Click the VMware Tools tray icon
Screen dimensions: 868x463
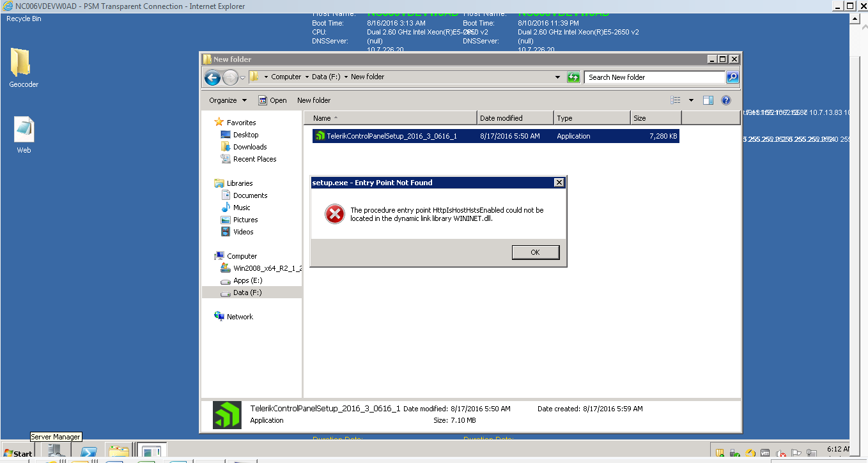point(765,453)
